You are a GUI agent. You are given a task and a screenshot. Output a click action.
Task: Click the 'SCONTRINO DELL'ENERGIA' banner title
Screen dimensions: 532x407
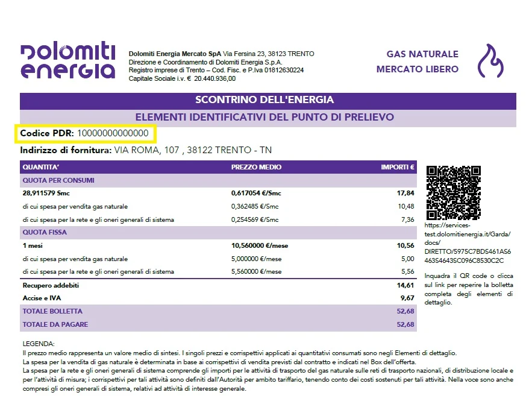264,100
